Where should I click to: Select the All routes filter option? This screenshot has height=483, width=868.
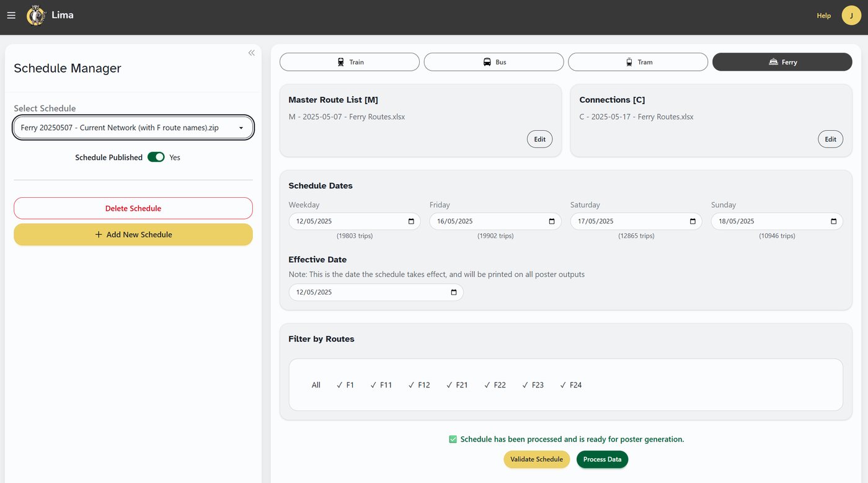point(316,385)
